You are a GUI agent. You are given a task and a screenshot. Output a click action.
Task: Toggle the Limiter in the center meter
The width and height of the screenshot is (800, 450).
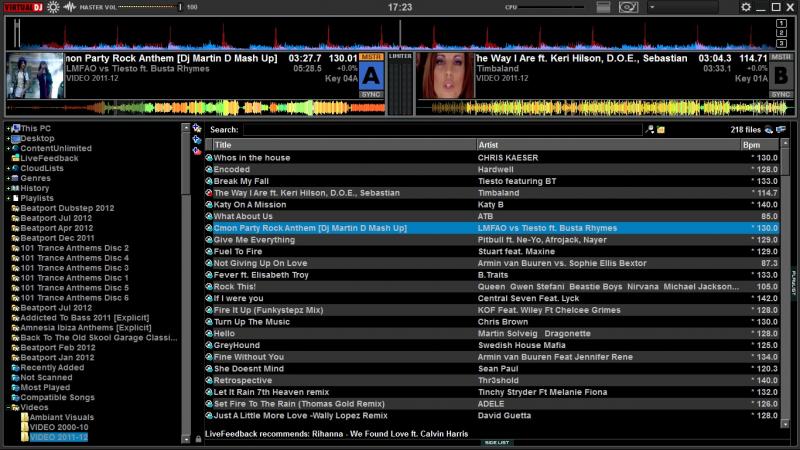click(400, 56)
